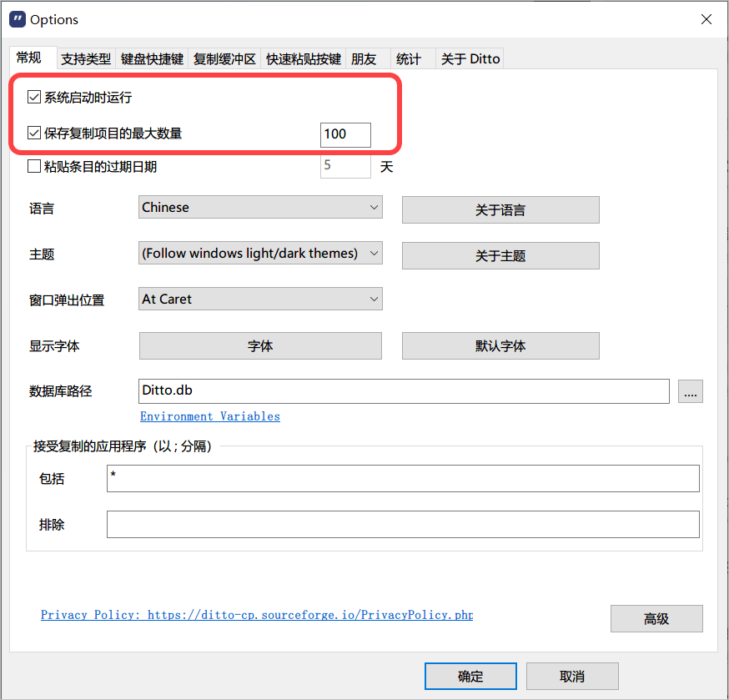Viewport: 729px width, 700px height.
Task: Select the 朋友 tab
Action: point(368,58)
